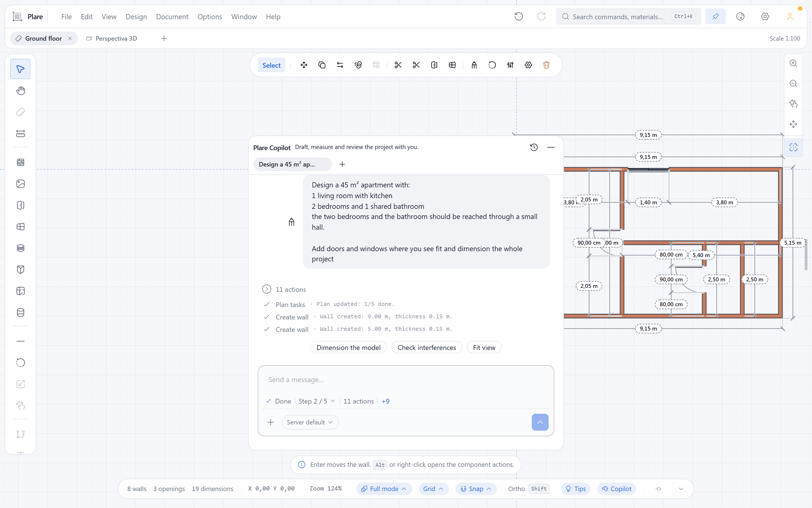Image resolution: width=812 pixels, height=508 pixels.
Task: Click the zoom in magnifier icon
Action: click(793, 63)
